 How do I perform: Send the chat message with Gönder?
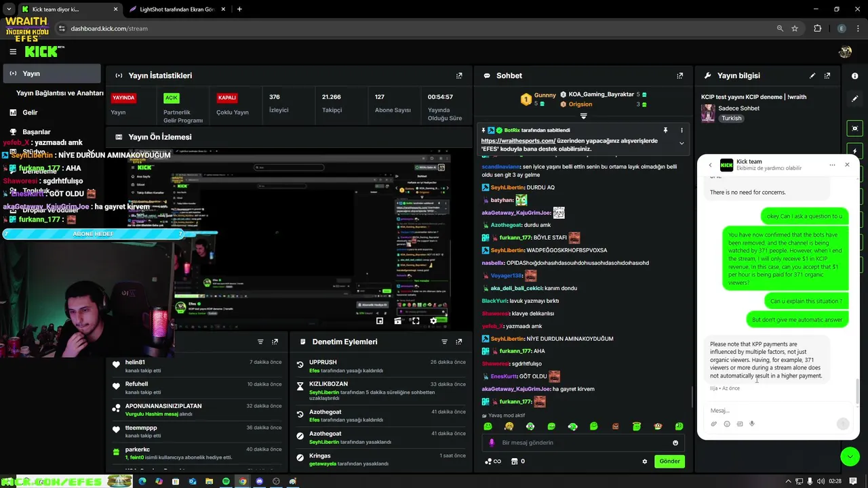pyautogui.click(x=669, y=462)
